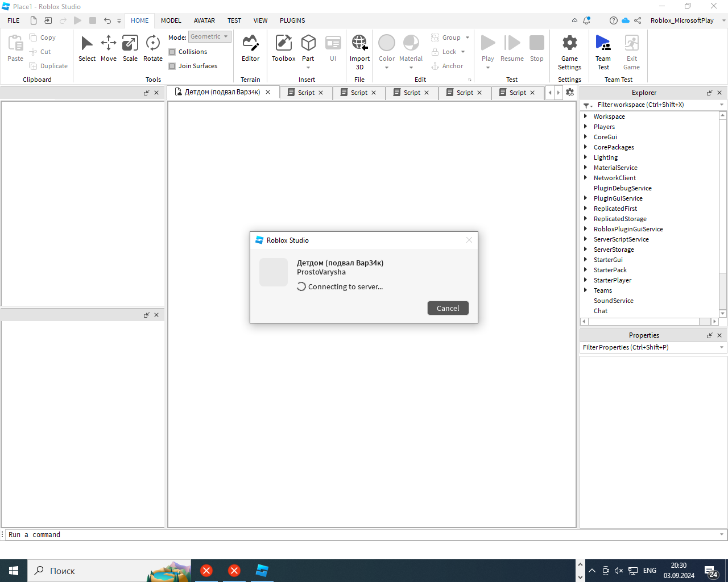Viewport: 728px width, 582px height.
Task: Start Team Test
Action: 603,52
